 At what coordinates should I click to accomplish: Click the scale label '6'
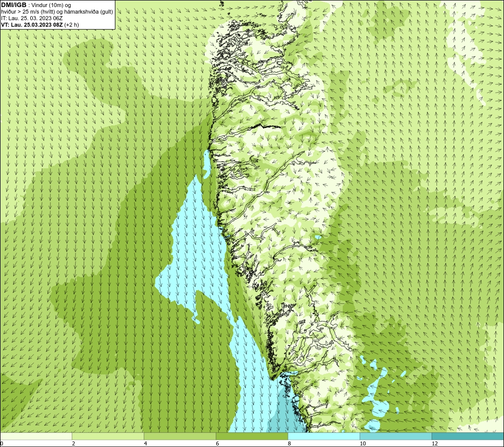(218, 444)
